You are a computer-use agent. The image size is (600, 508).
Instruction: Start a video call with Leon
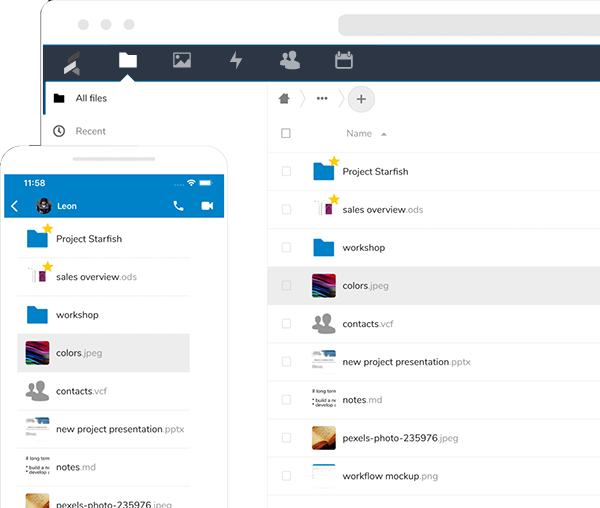pos(208,206)
